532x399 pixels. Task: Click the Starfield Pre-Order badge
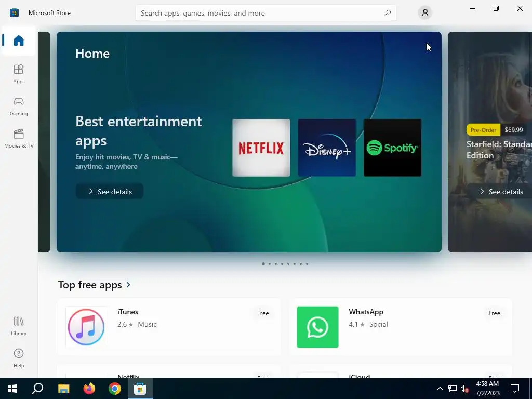(x=483, y=129)
